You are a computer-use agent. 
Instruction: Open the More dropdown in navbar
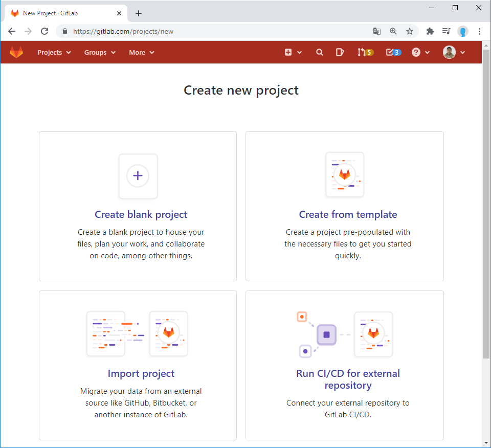pyautogui.click(x=142, y=52)
